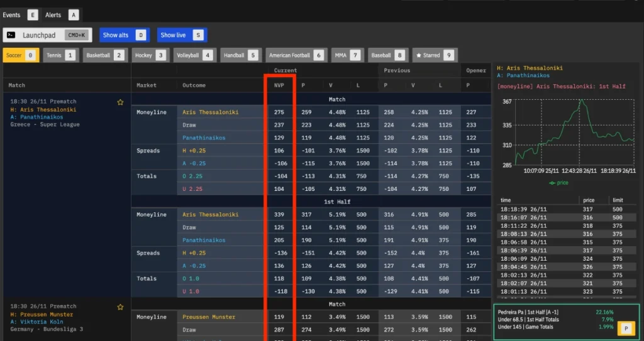This screenshot has height=341, width=644.
Task: Click the Match column header
Action: pyautogui.click(x=17, y=85)
